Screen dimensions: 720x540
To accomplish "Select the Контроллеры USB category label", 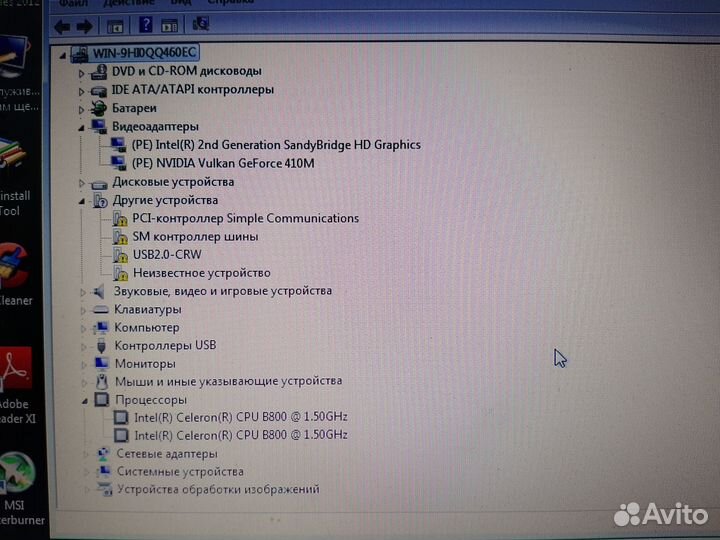I will 165,346.
